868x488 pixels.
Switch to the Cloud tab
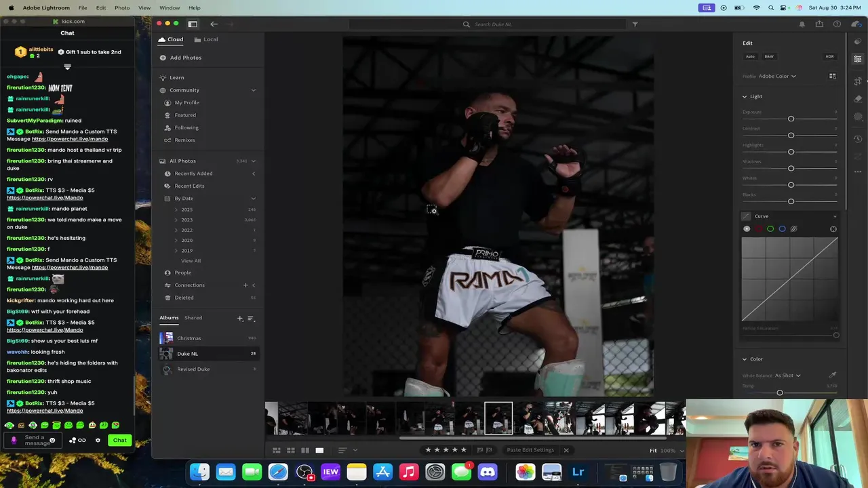click(171, 39)
